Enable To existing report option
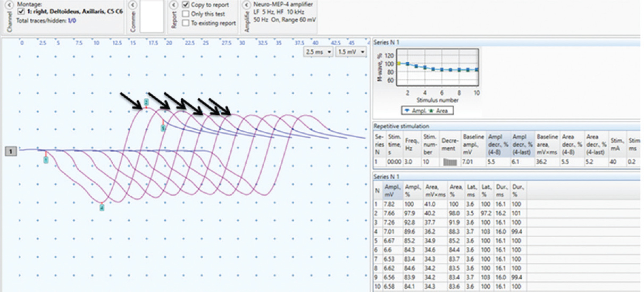644x292 pixels. (x=186, y=23)
